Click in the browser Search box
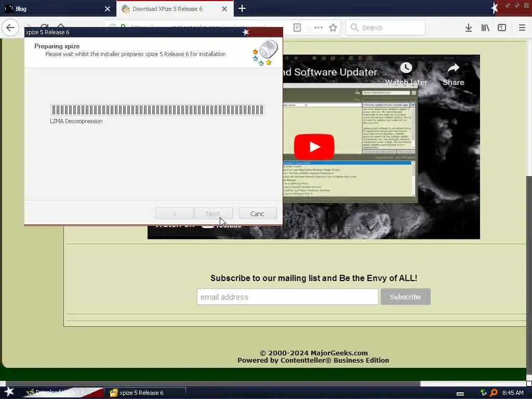The width and height of the screenshot is (532, 399). pos(385,28)
